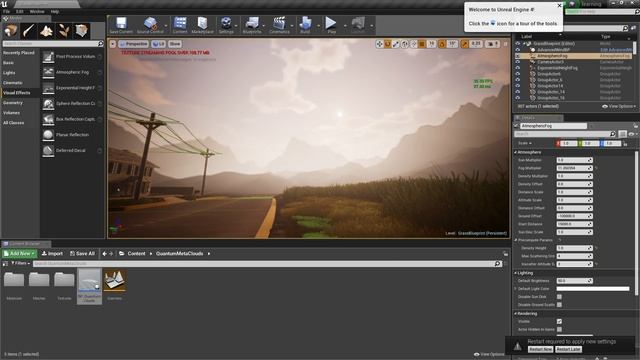Select the Paint mode brush icon
This screenshot has height=360, width=640.
29,31
